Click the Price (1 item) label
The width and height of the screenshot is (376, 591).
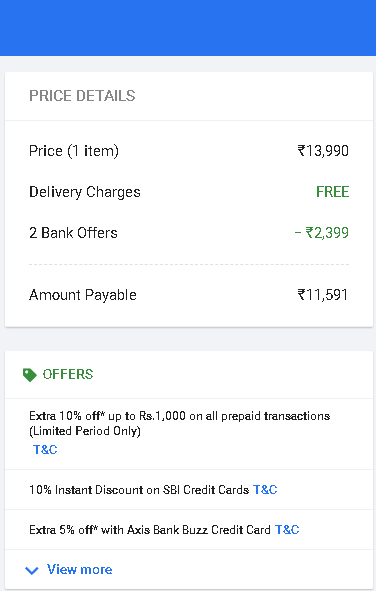pyautogui.click(x=74, y=151)
